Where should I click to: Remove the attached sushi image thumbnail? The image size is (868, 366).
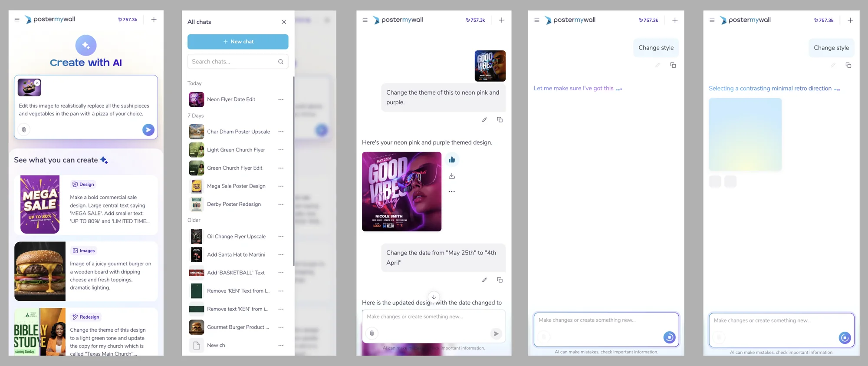pos(37,82)
